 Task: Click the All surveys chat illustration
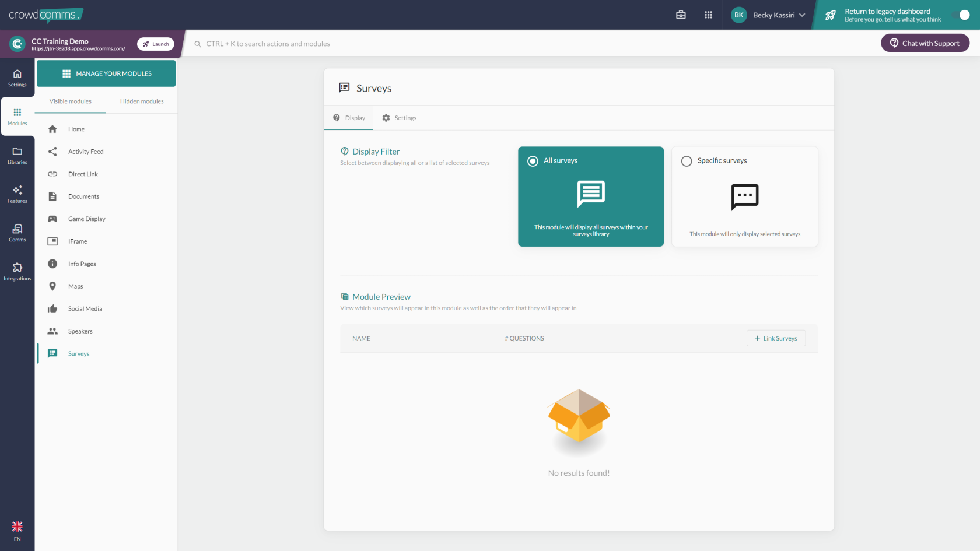point(591,194)
